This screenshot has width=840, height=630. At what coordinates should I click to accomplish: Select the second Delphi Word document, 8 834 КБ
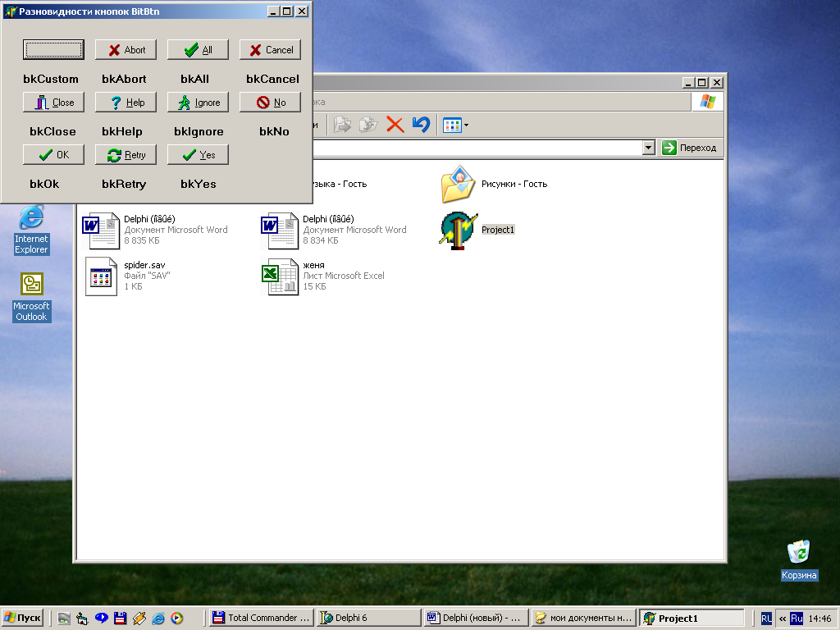click(334, 231)
